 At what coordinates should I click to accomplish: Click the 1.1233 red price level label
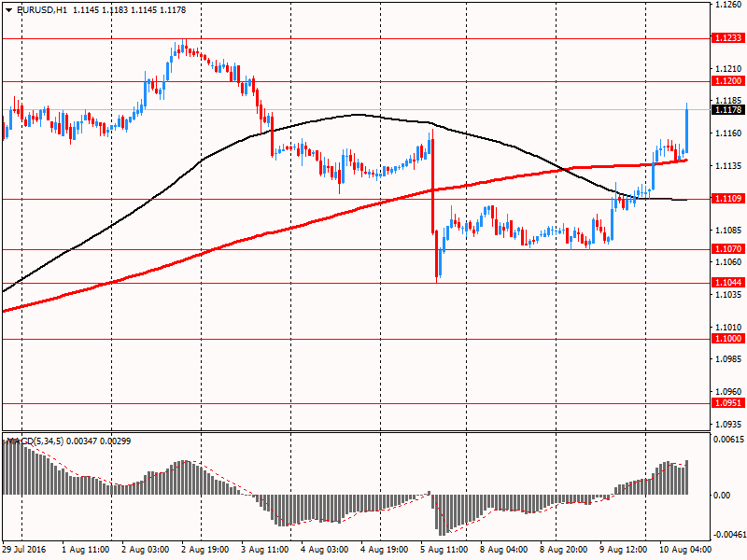coord(728,38)
